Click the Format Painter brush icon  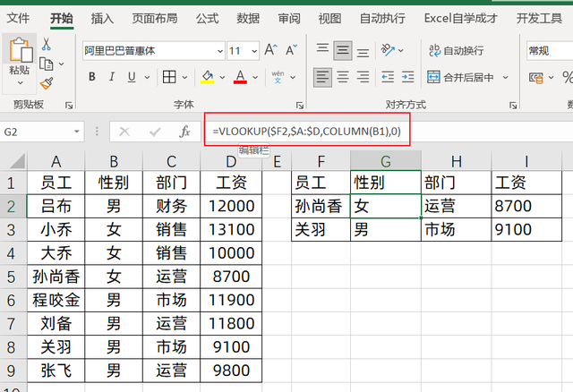[x=46, y=83]
